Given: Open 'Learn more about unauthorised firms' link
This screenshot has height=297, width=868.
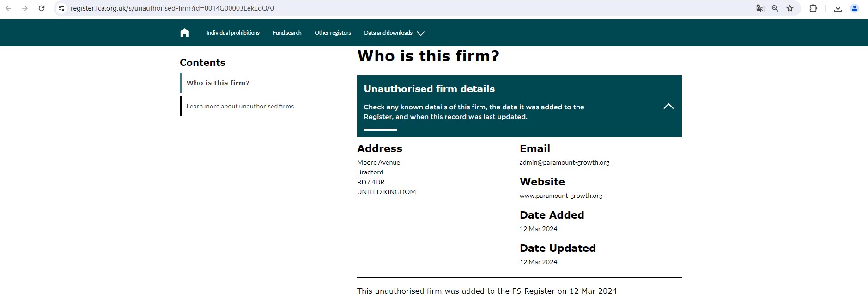Looking at the screenshot, I should tap(240, 106).
